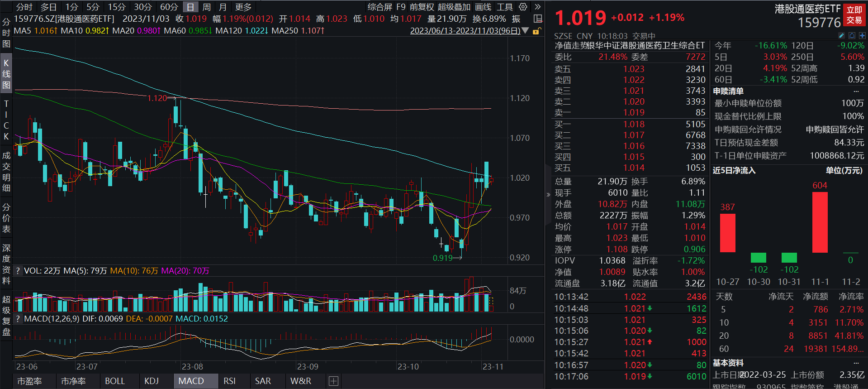Switch indicator to KDJ
The width and height of the screenshot is (868, 389).
pos(152,381)
